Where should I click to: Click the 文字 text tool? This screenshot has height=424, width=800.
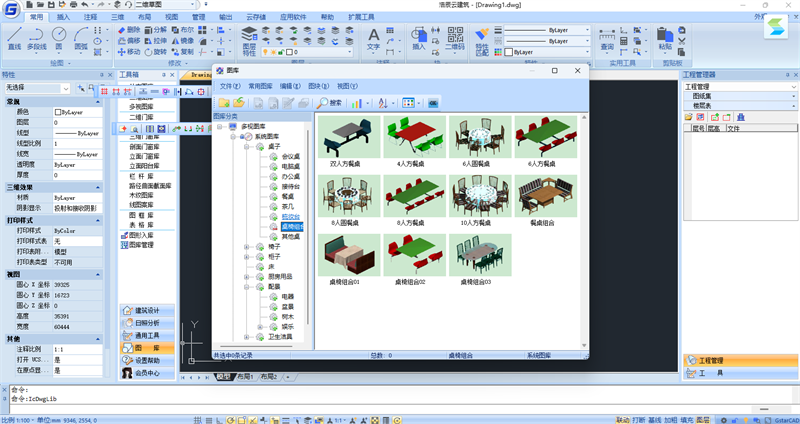pyautogui.click(x=373, y=40)
